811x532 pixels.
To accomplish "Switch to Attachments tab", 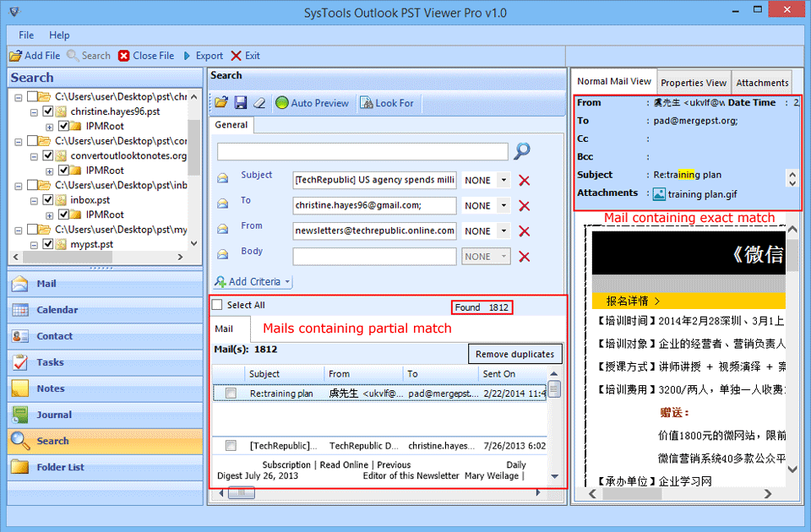I will pyautogui.click(x=762, y=83).
